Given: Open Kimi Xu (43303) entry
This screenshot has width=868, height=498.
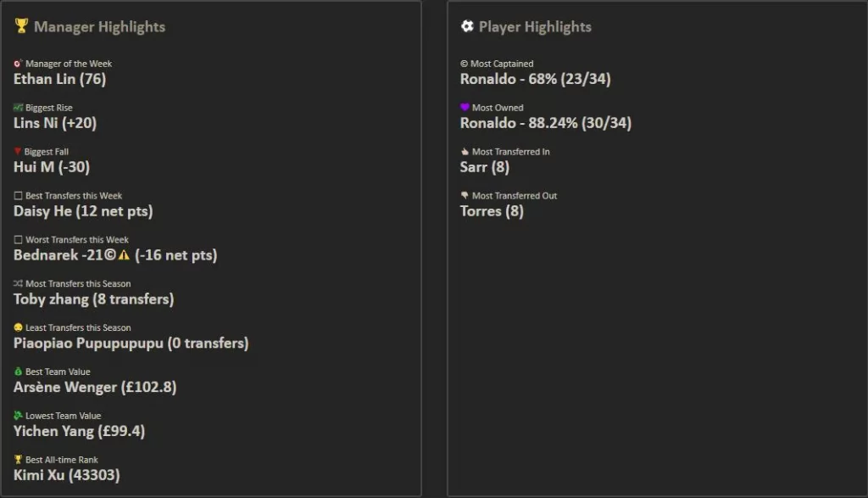Looking at the screenshot, I should coord(66,475).
